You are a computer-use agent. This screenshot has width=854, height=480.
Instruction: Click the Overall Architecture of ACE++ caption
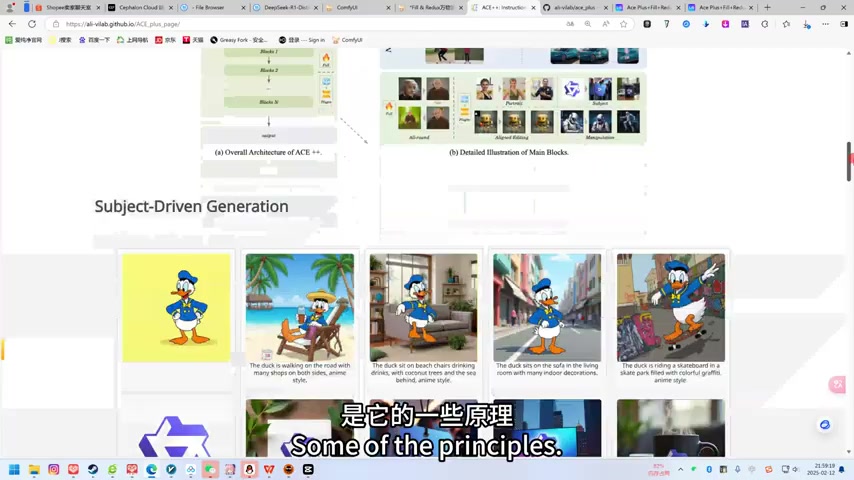(269, 153)
